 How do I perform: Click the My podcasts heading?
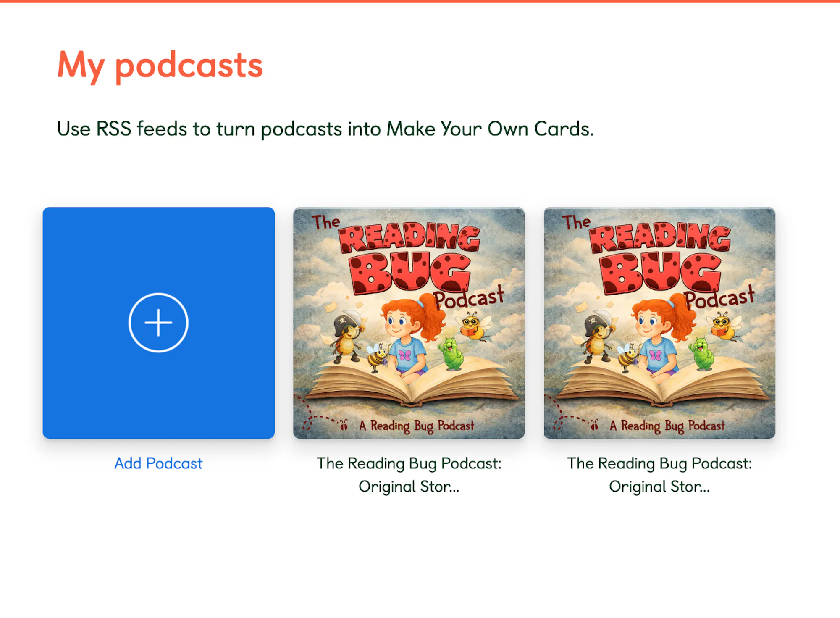[x=160, y=66]
